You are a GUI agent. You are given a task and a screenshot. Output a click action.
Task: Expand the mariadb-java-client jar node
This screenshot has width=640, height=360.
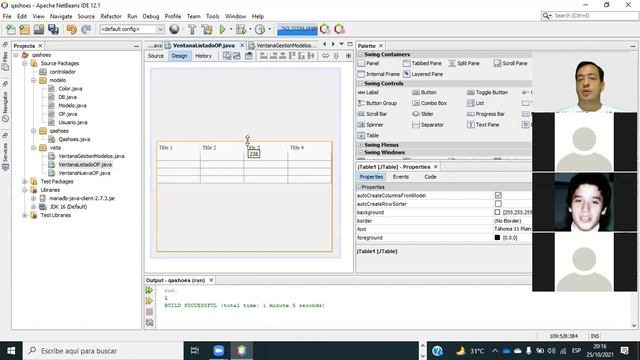[x=34, y=198]
